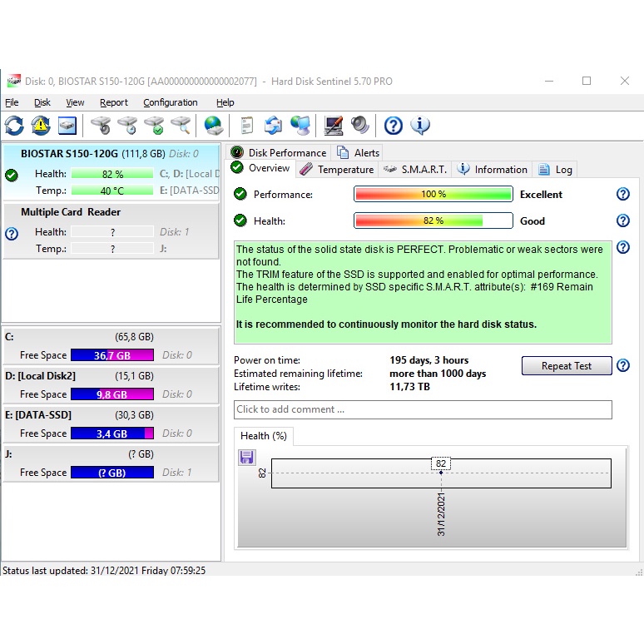Open the View menu
Image resolution: width=644 pixels, height=644 pixels.
[x=75, y=102]
